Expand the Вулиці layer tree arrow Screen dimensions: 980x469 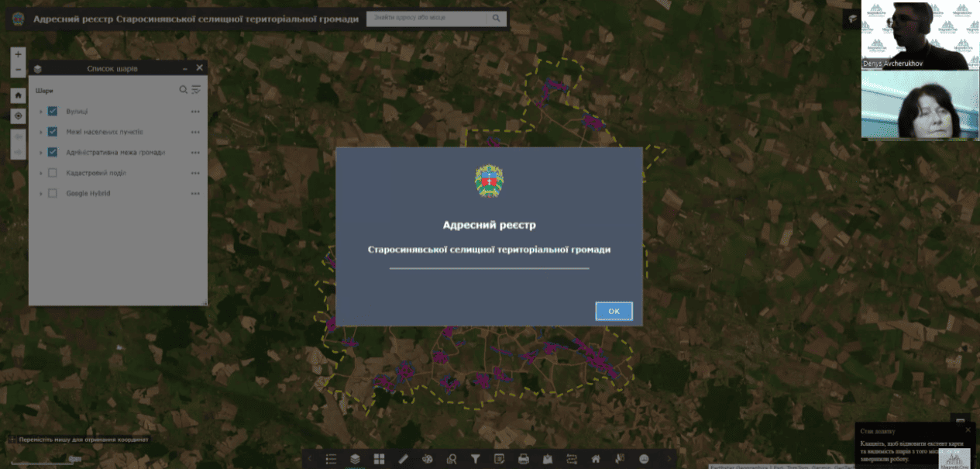tap(41, 112)
